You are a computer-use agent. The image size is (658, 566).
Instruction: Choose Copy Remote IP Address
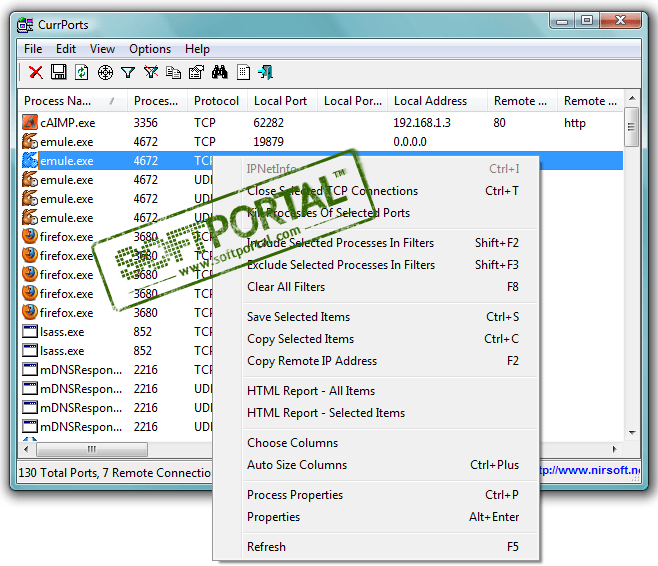376,361
